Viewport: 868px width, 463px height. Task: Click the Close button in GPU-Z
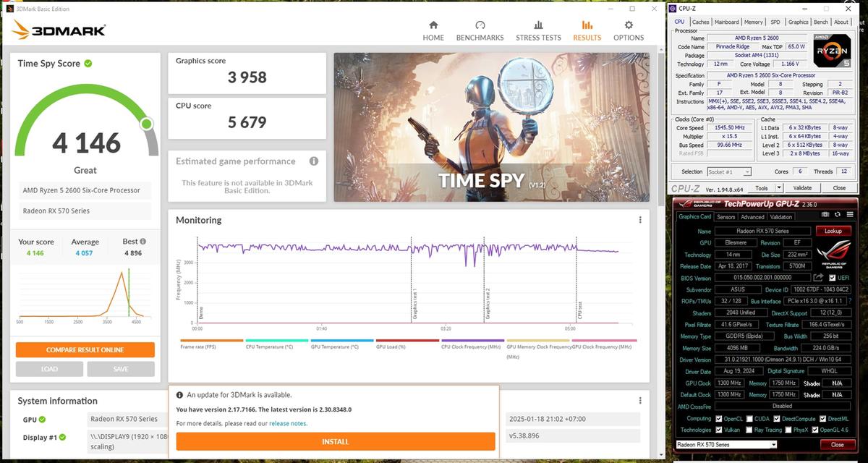837,444
